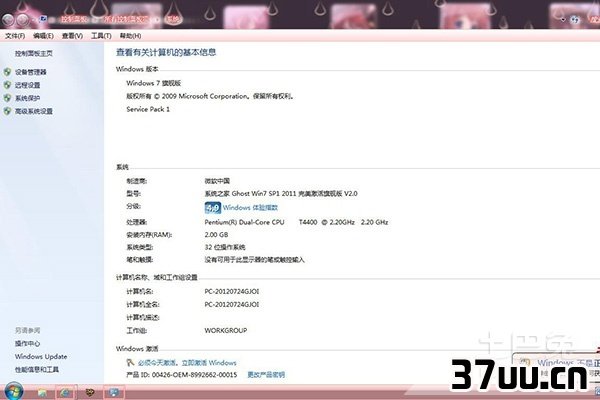
Task: Click 控制面板 breadcrumb in address bar
Action: click(74, 19)
